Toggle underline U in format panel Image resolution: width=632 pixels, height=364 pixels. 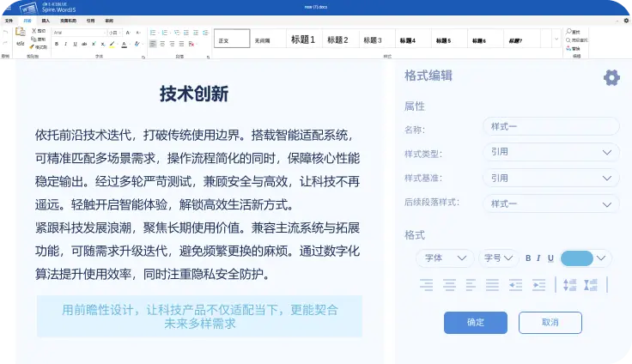coord(550,258)
